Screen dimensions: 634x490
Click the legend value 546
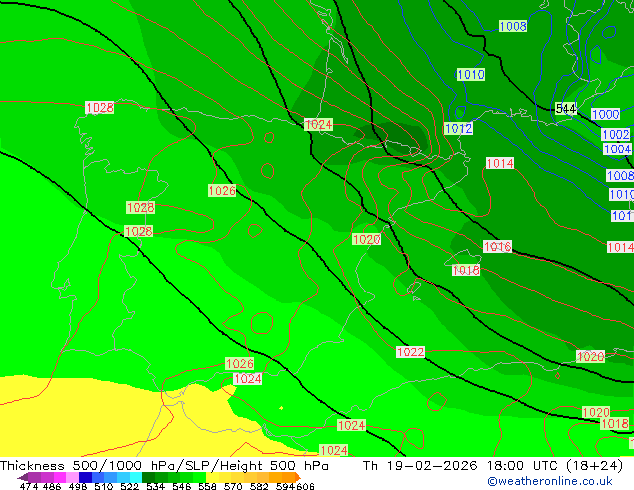click(x=182, y=486)
